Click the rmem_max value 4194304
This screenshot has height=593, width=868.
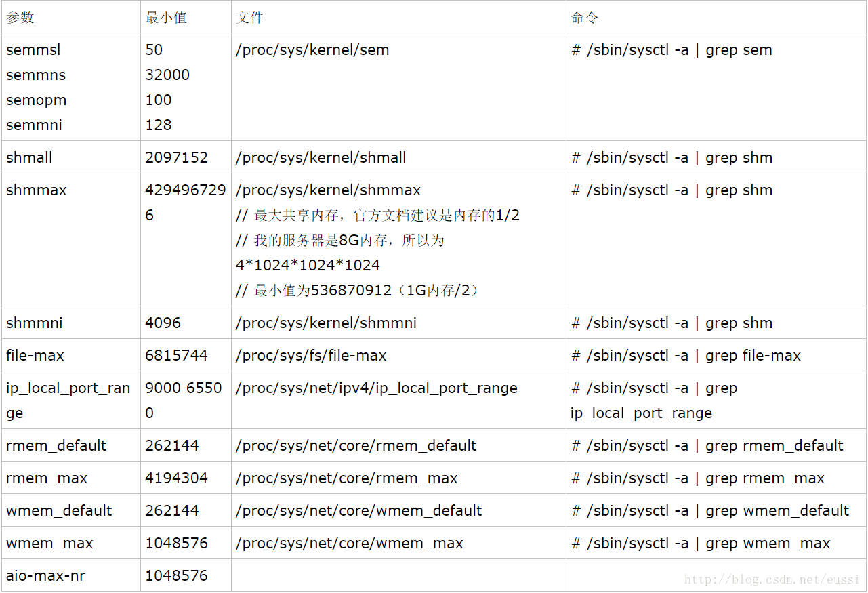coord(176,478)
